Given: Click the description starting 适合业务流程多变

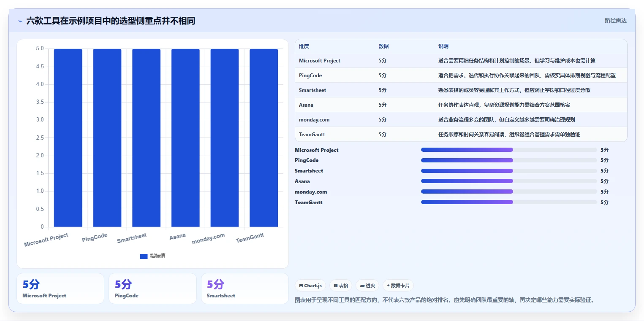Looking at the screenshot, I should coord(507,120).
